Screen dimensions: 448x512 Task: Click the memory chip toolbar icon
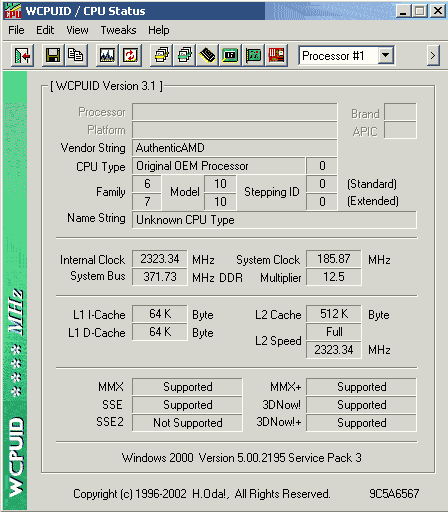(x=207, y=55)
